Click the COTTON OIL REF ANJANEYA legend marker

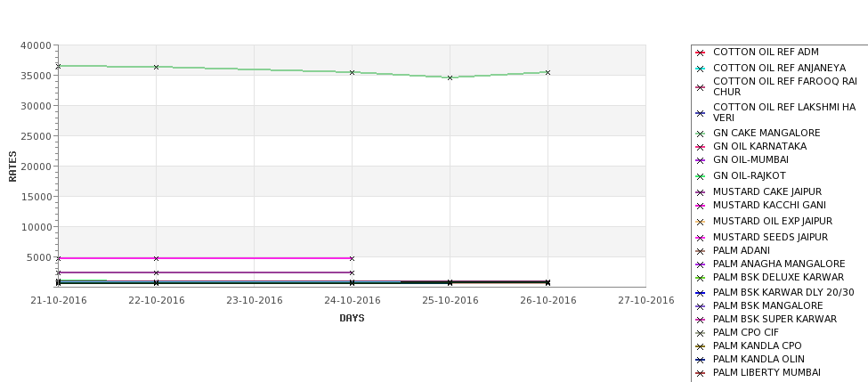click(x=700, y=69)
